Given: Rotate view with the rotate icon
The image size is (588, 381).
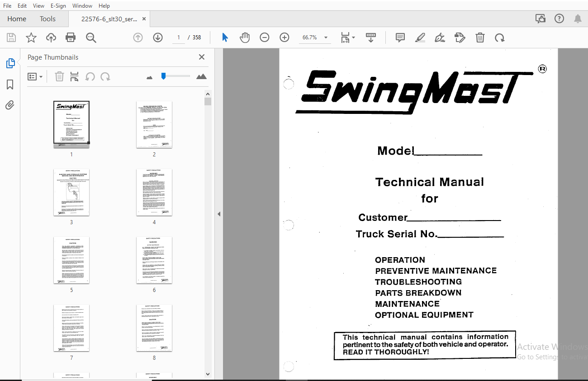Looking at the screenshot, I should coord(500,38).
